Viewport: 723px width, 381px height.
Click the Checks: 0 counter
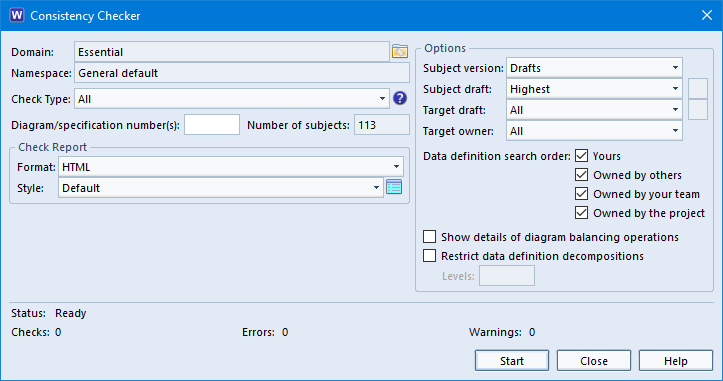point(36,332)
